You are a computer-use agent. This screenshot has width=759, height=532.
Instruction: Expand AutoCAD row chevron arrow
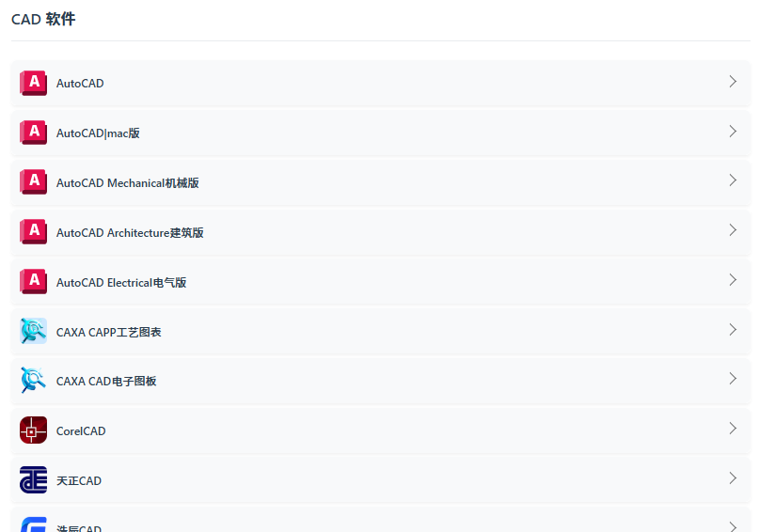(x=733, y=82)
